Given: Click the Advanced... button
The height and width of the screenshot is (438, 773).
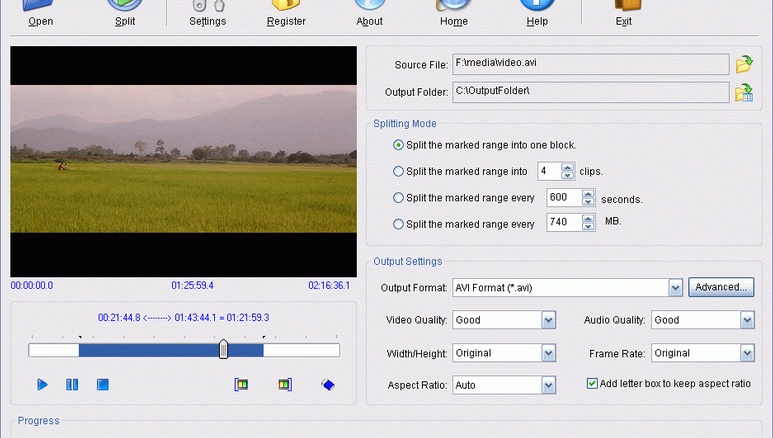Looking at the screenshot, I should [720, 288].
